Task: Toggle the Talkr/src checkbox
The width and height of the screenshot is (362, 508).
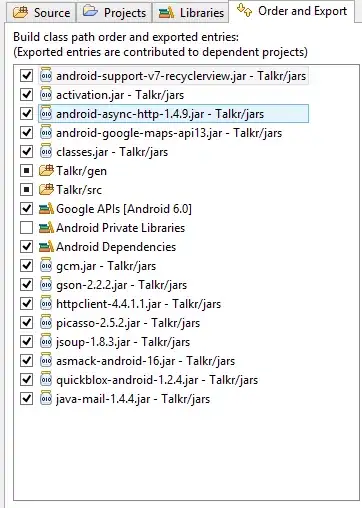Action: tap(26, 190)
